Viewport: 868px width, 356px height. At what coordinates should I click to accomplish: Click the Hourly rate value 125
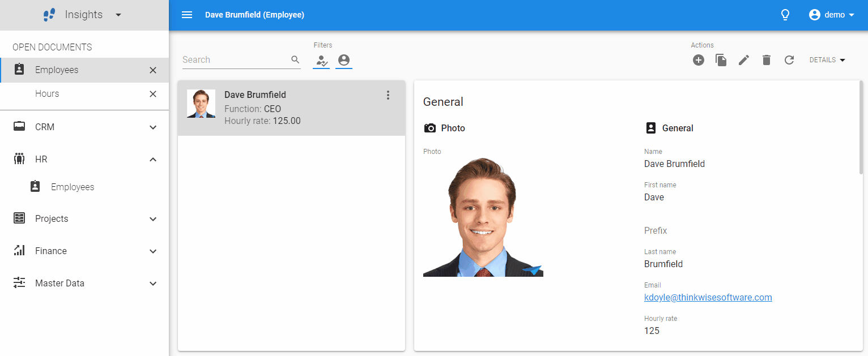pos(652,331)
